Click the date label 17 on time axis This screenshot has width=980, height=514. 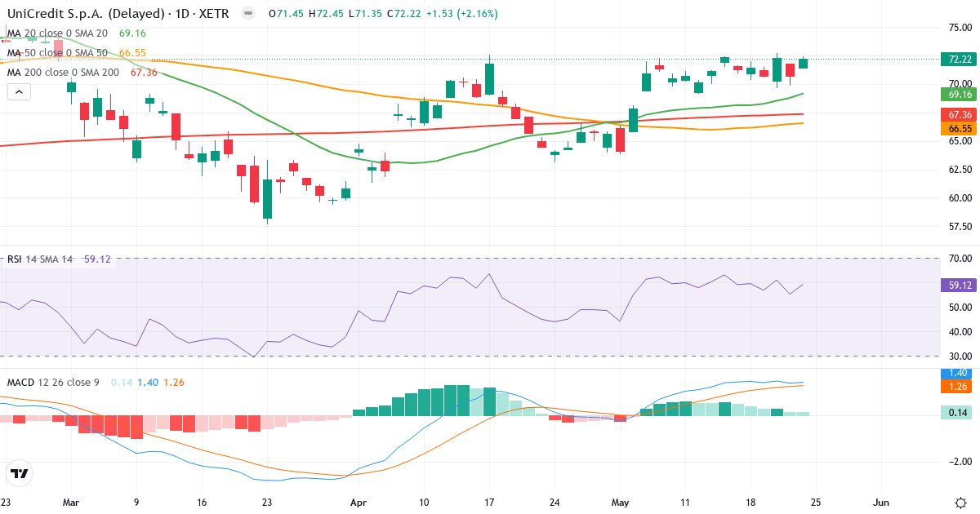click(488, 503)
